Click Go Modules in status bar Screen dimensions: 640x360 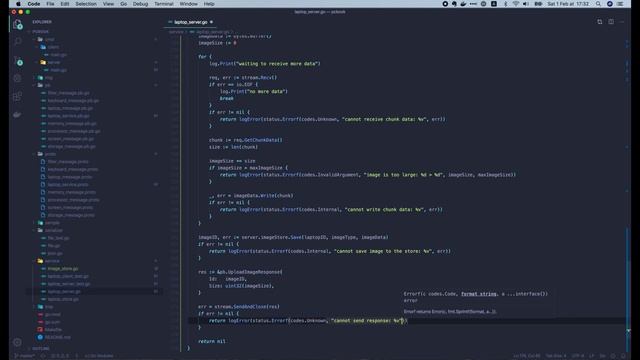[99, 356]
